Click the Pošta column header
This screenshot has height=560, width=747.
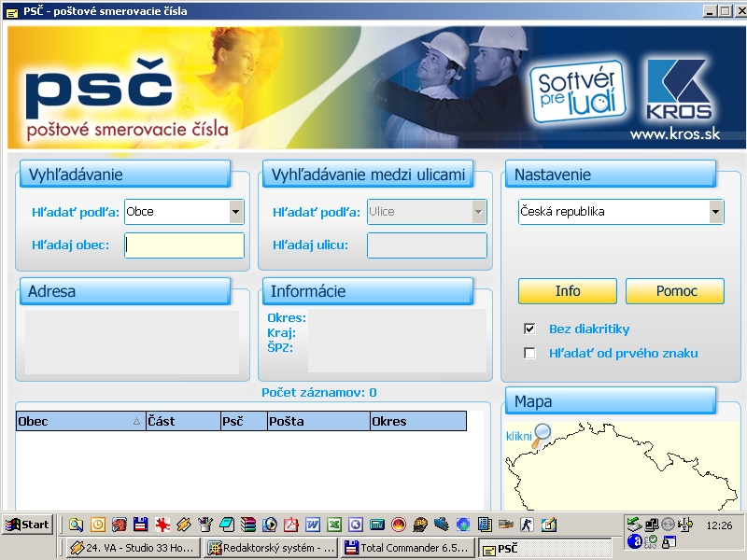pos(319,422)
